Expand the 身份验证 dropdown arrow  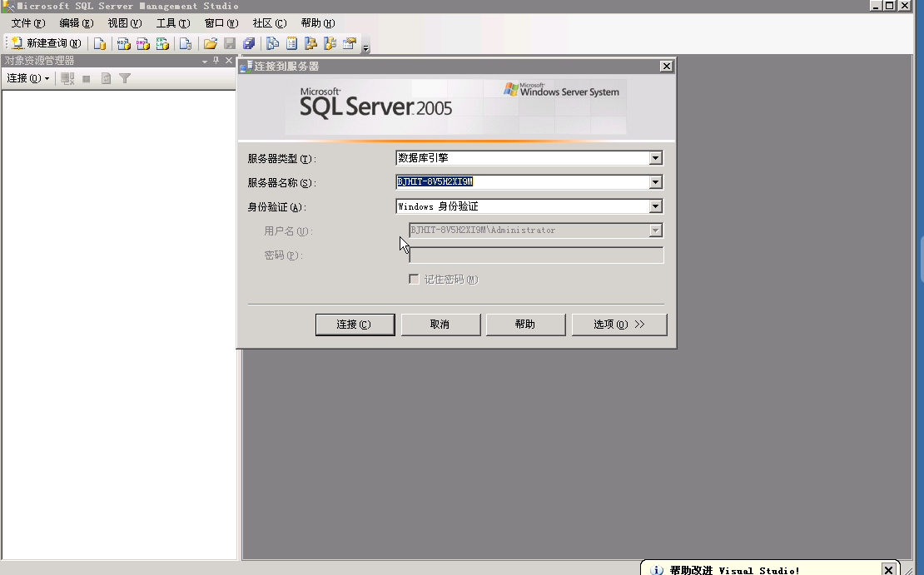click(x=655, y=206)
